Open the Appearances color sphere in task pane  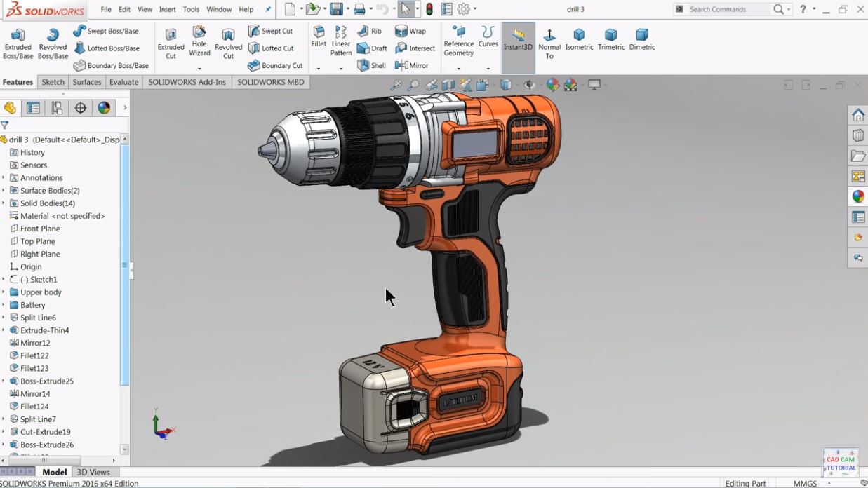click(858, 196)
